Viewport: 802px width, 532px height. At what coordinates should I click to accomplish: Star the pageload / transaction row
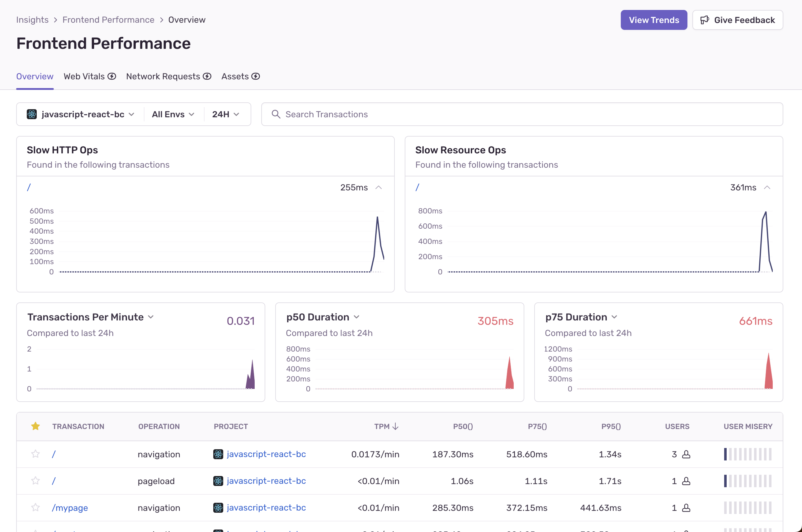[35, 481]
